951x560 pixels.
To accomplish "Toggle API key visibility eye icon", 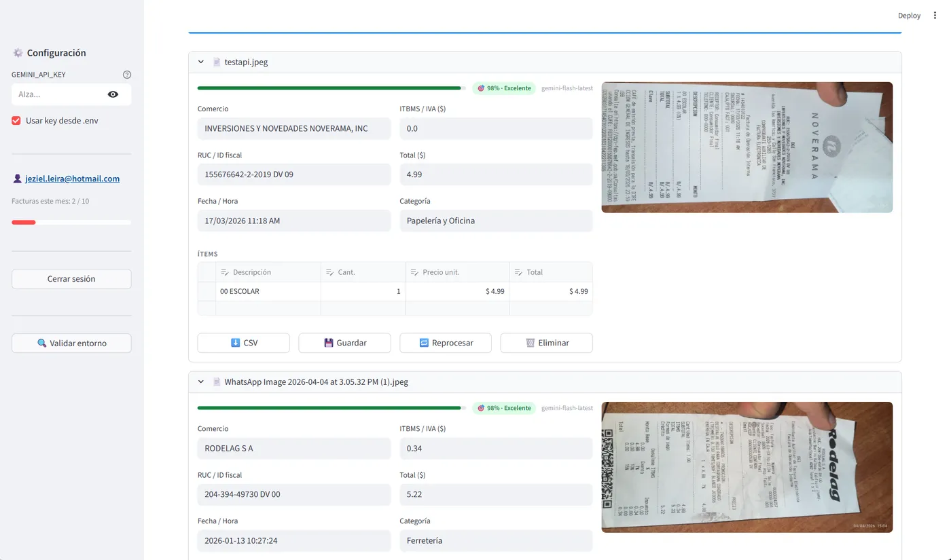I will [x=113, y=94].
